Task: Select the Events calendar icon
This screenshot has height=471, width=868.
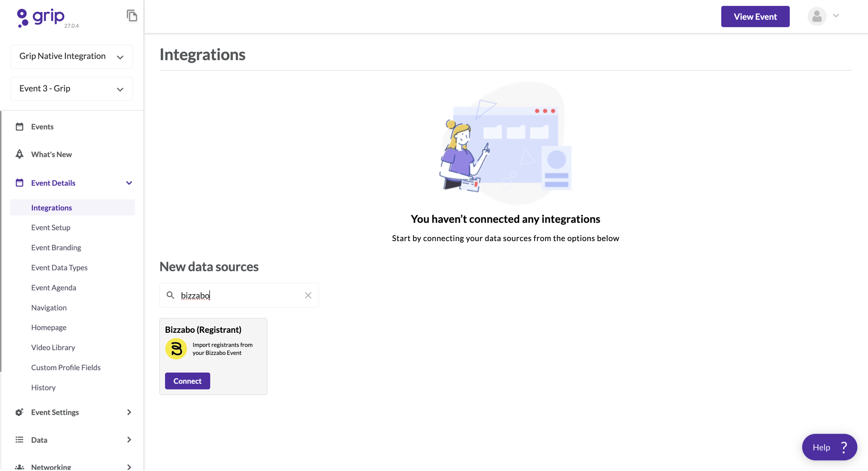Action: [x=19, y=126]
